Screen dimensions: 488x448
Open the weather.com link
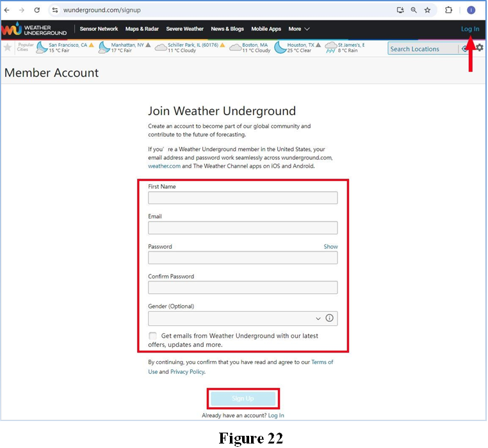(x=164, y=166)
